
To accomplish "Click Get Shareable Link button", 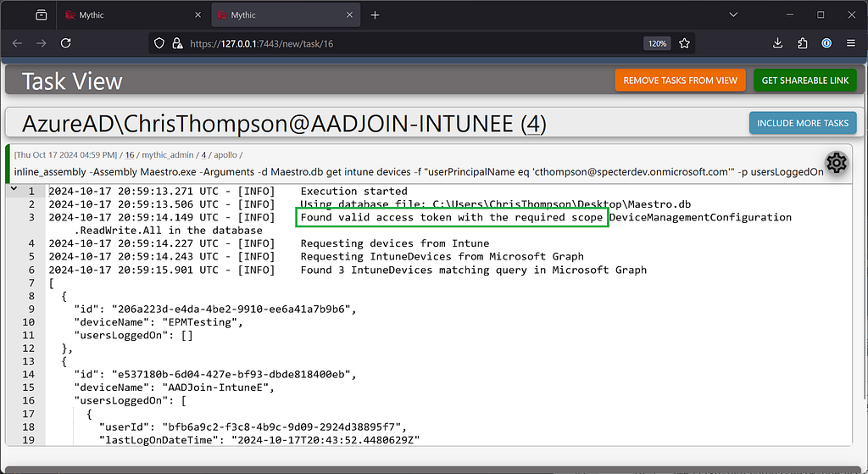I will [x=805, y=81].
